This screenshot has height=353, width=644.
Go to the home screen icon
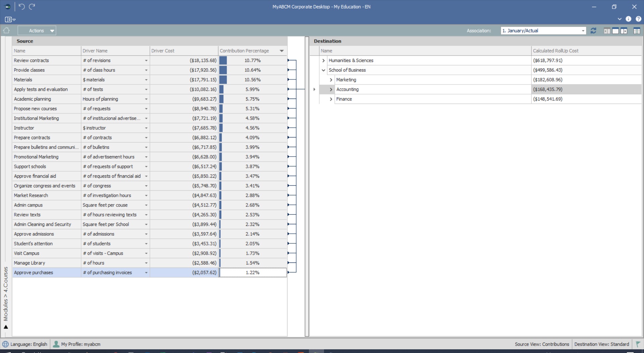click(x=6, y=31)
